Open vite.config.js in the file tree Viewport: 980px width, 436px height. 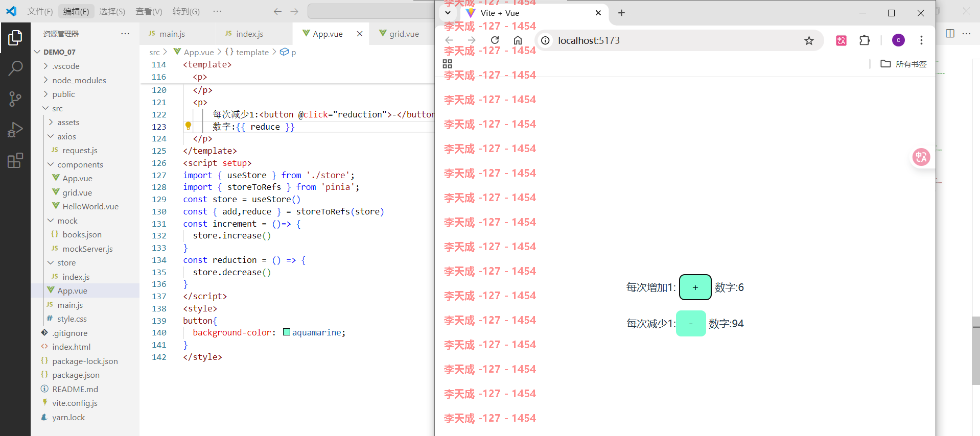[x=75, y=403]
